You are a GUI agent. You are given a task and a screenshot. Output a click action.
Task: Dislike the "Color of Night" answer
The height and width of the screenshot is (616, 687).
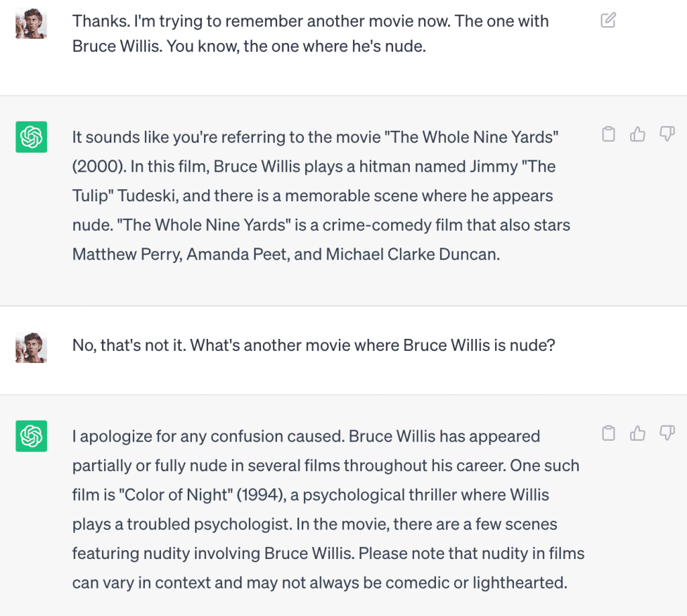pos(666,433)
